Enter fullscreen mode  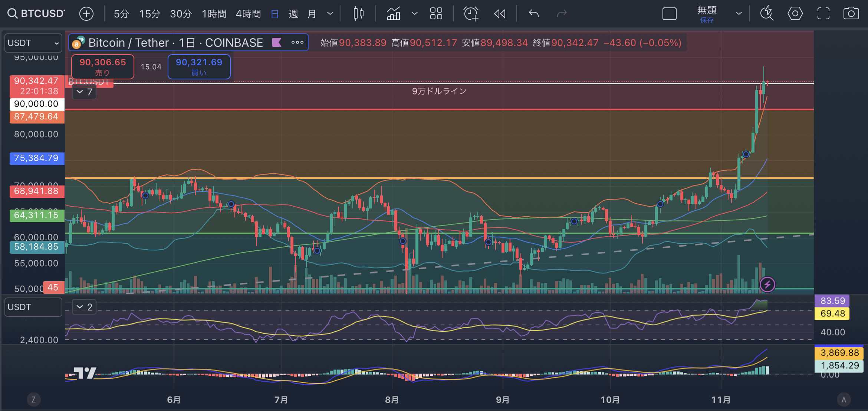(823, 14)
